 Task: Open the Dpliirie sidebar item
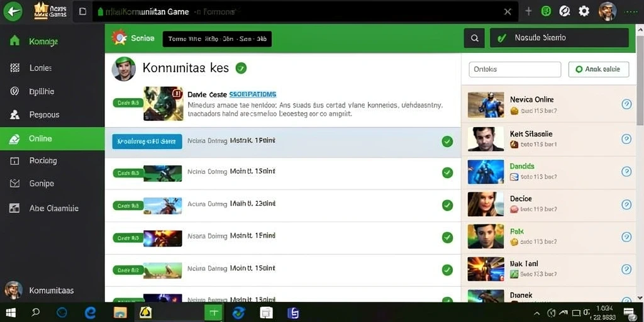pyautogui.click(x=52, y=91)
